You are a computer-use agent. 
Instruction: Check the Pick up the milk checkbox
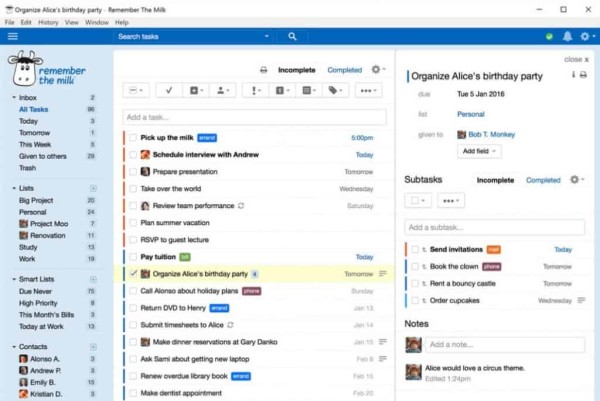point(133,138)
